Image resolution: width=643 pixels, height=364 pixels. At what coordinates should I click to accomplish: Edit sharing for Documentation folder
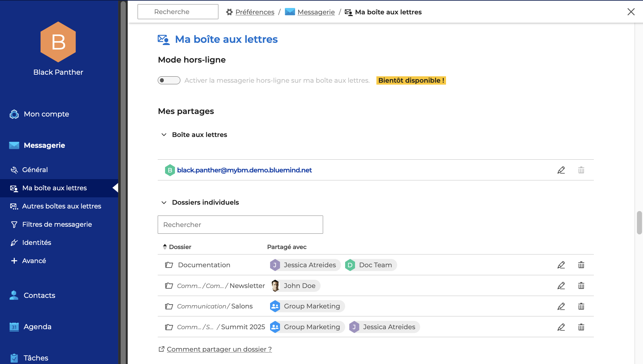[x=561, y=265]
